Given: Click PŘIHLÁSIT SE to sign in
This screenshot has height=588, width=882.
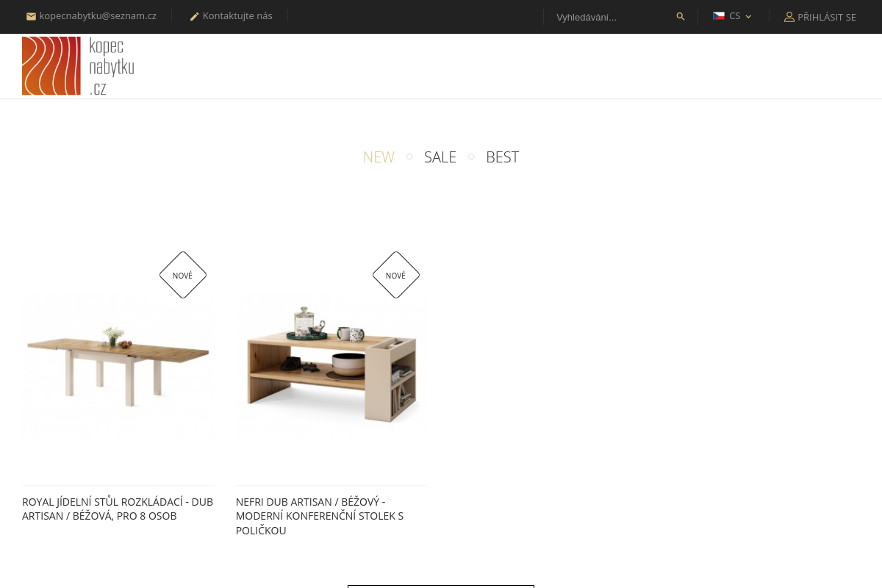Looking at the screenshot, I should tap(827, 17).
